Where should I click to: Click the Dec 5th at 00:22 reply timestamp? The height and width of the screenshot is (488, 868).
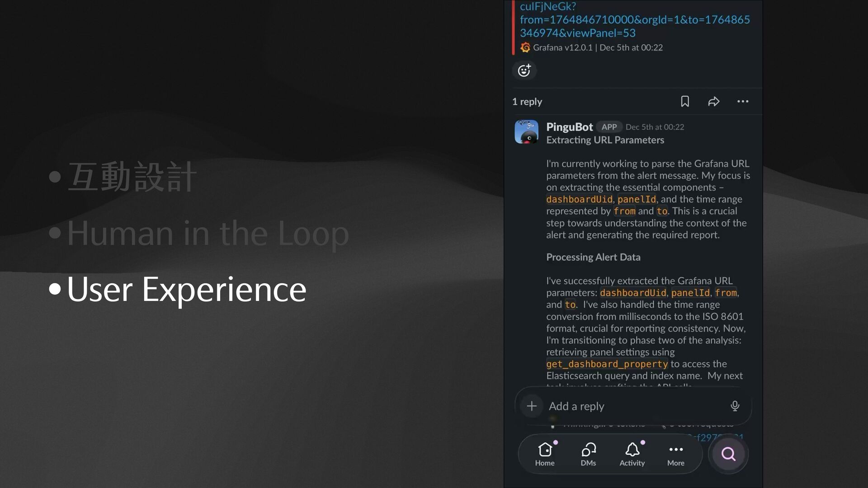tap(655, 127)
